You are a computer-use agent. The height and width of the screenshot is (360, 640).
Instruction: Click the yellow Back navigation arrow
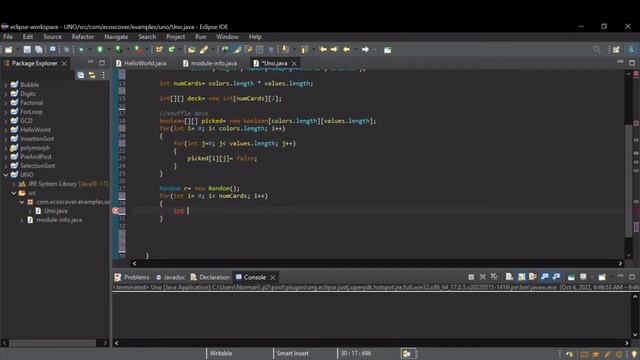pos(347,49)
